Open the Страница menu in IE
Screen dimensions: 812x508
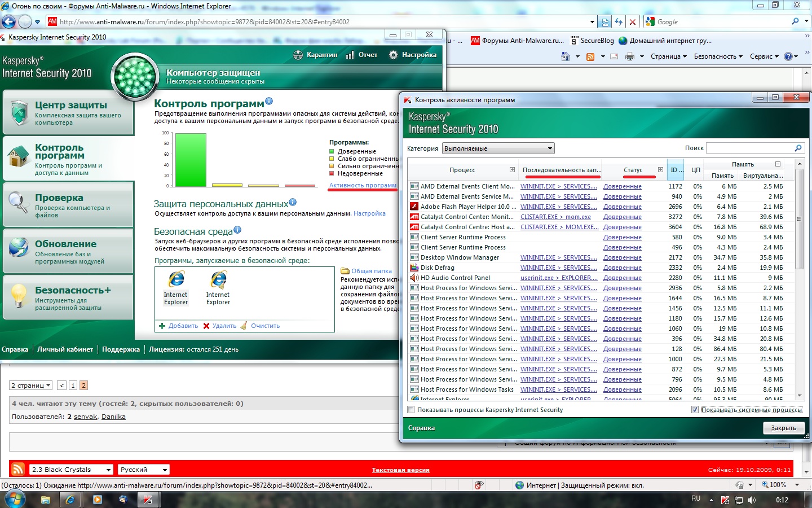(669, 56)
